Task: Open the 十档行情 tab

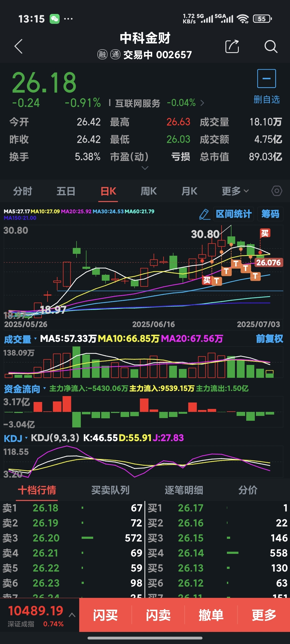Action: coord(37,490)
